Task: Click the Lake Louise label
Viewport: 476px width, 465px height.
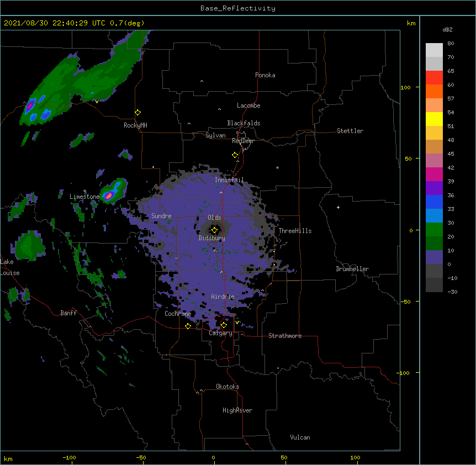Action: coord(10,267)
